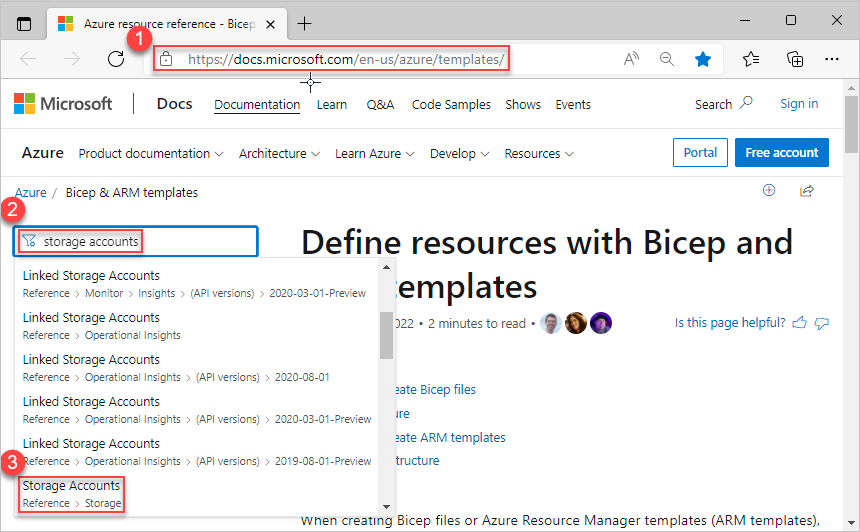The height and width of the screenshot is (532, 860).
Task: Select Linked Storage Accounts 2020-08-01 result
Action: coord(194,368)
